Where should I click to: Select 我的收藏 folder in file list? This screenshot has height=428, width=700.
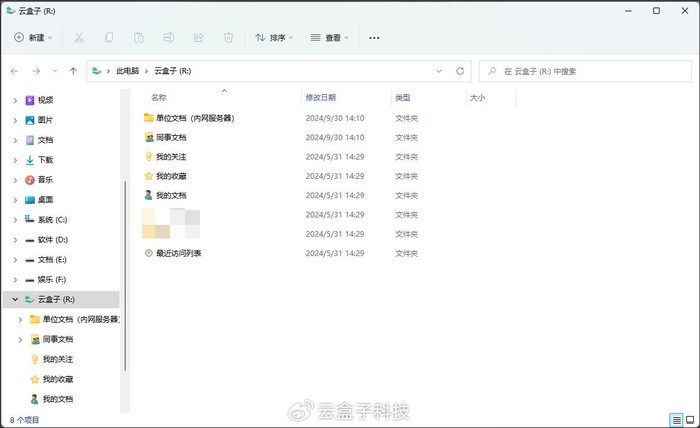(x=166, y=176)
